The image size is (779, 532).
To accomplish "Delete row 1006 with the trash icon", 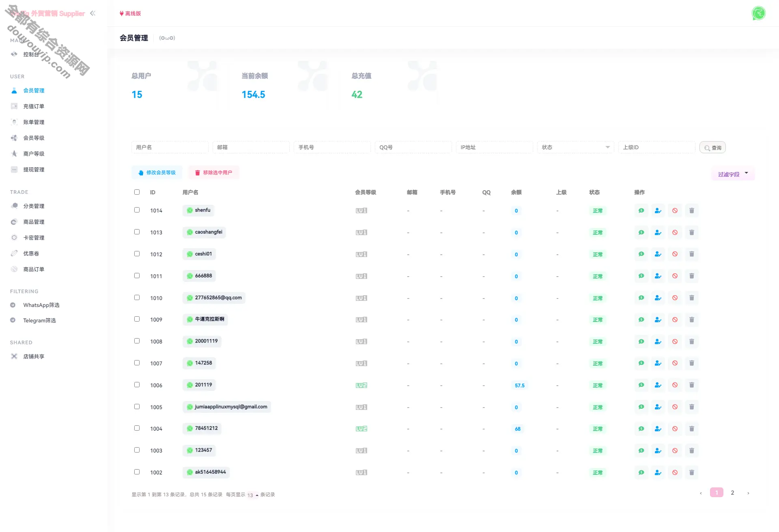I will [692, 385].
